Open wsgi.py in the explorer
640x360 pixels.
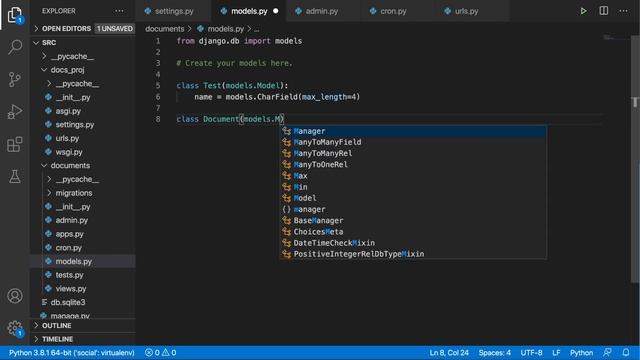click(69, 152)
